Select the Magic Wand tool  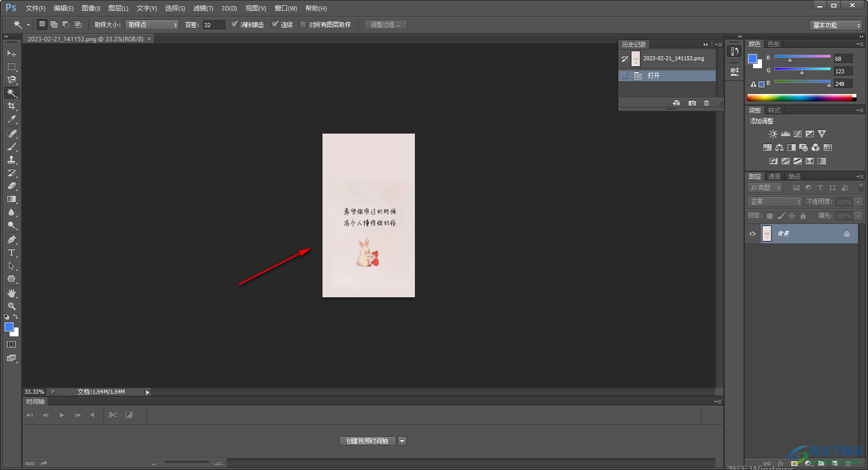(x=12, y=93)
